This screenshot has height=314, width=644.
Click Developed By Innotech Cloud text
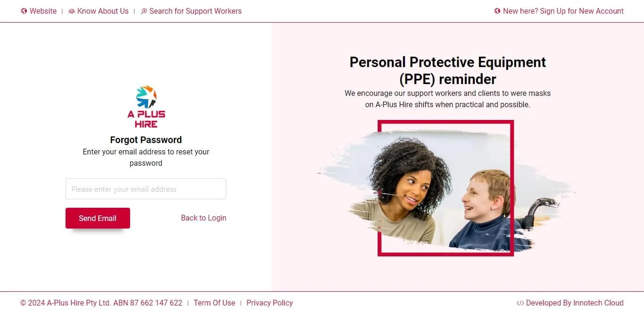coord(575,303)
